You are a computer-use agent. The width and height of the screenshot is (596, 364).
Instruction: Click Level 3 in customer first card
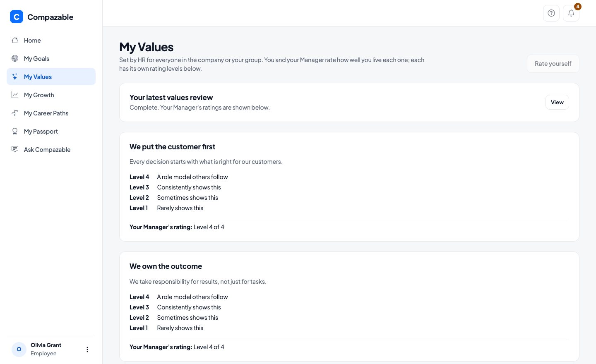(x=175, y=187)
